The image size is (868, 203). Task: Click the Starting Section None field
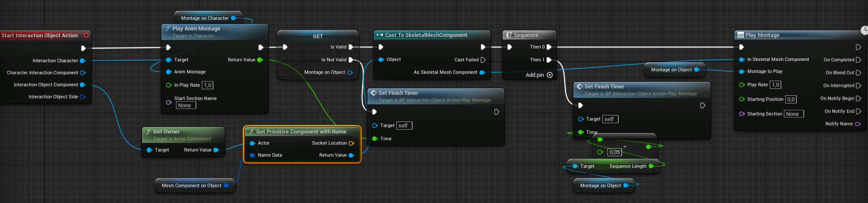[793, 114]
